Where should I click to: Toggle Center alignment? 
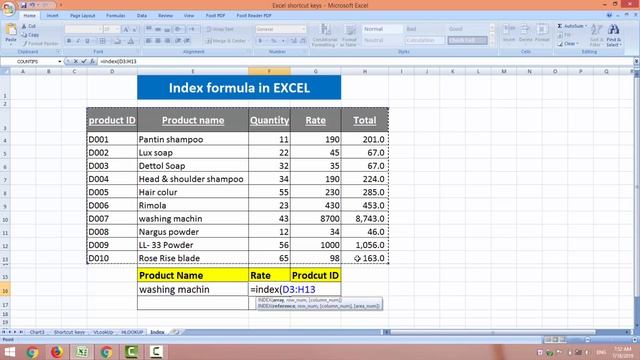[158, 41]
